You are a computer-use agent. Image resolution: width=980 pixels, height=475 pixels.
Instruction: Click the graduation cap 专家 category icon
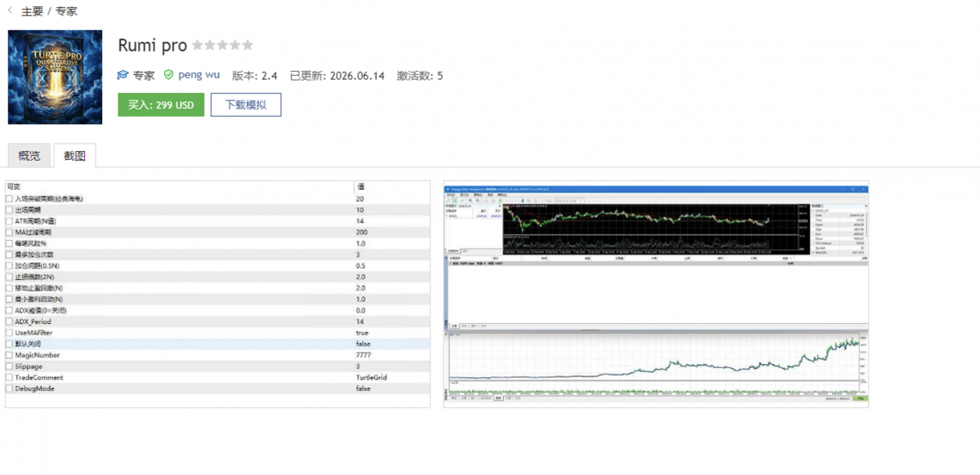122,75
